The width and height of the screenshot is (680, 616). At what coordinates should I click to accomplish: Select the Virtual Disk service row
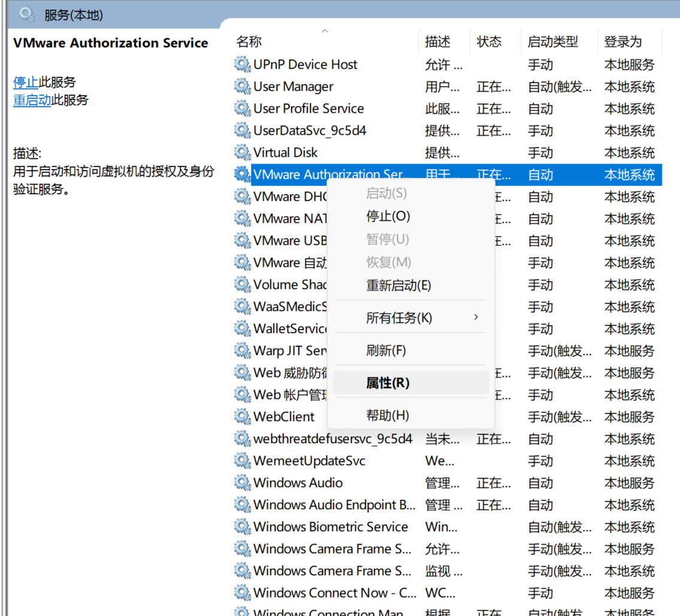pos(448,152)
